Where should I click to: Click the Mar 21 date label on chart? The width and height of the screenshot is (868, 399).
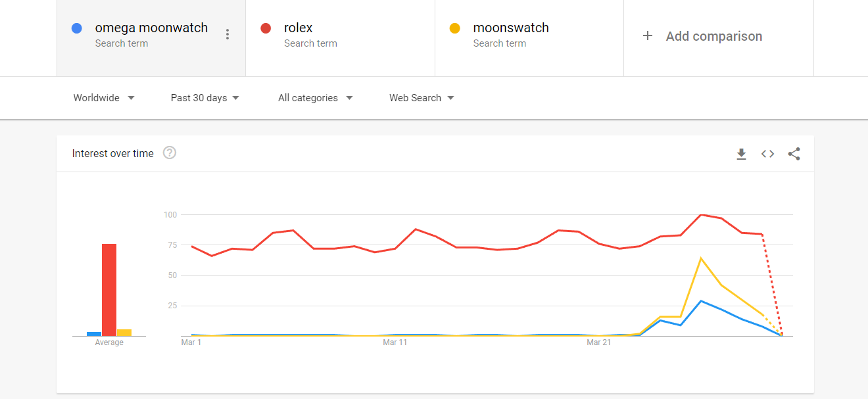[x=598, y=342]
